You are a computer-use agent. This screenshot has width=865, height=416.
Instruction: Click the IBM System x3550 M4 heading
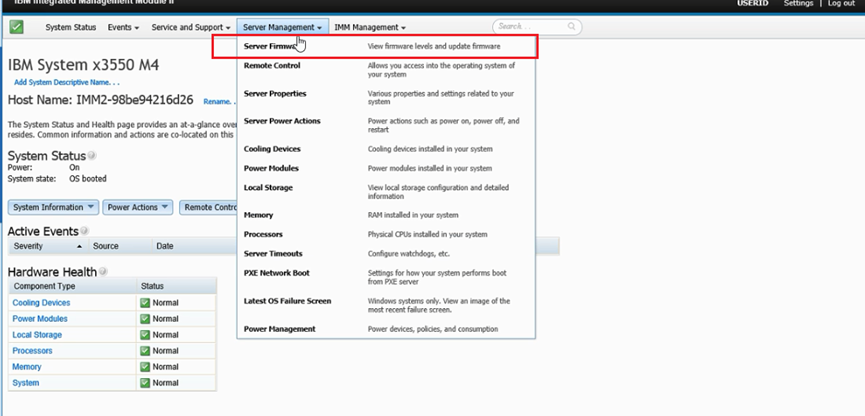point(83,65)
